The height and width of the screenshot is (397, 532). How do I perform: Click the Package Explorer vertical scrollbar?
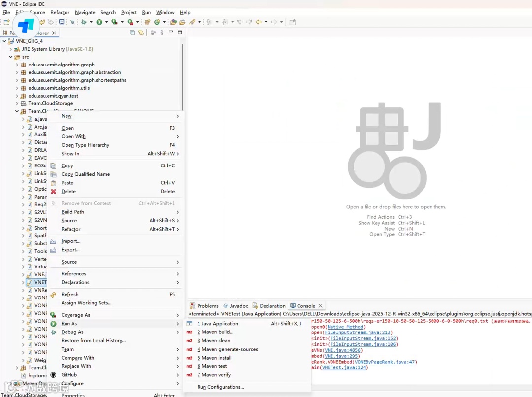[x=183, y=76]
